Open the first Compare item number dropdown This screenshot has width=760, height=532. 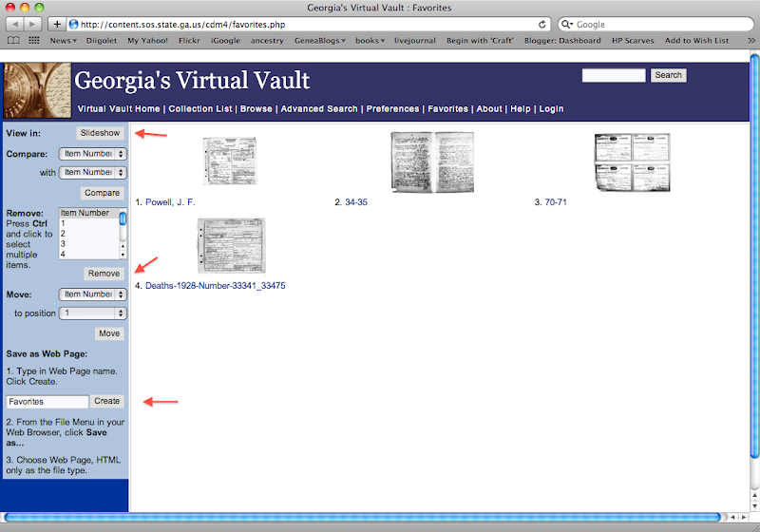[92, 154]
